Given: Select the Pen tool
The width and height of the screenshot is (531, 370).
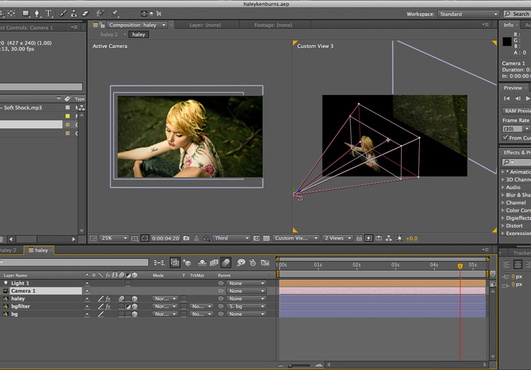Looking at the screenshot, I should tap(37, 14).
